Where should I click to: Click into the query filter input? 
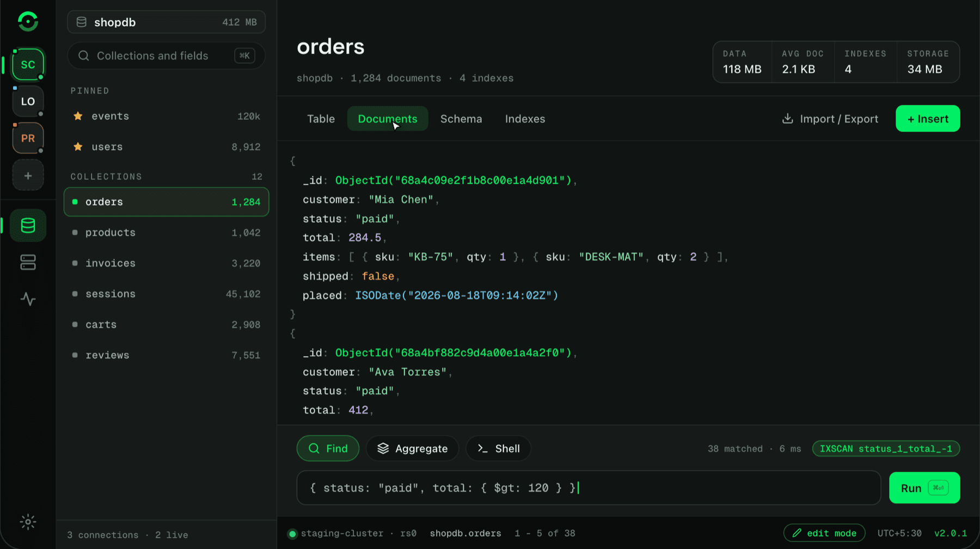(589, 488)
